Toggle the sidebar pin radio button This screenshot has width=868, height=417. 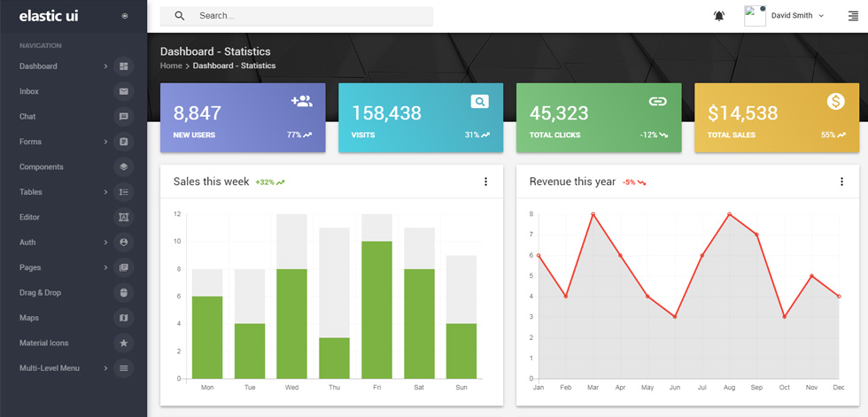(125, 16)
